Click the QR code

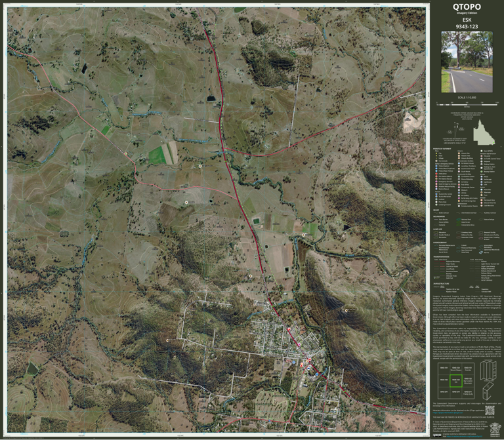pyautogui.click(x=489, y=410)
